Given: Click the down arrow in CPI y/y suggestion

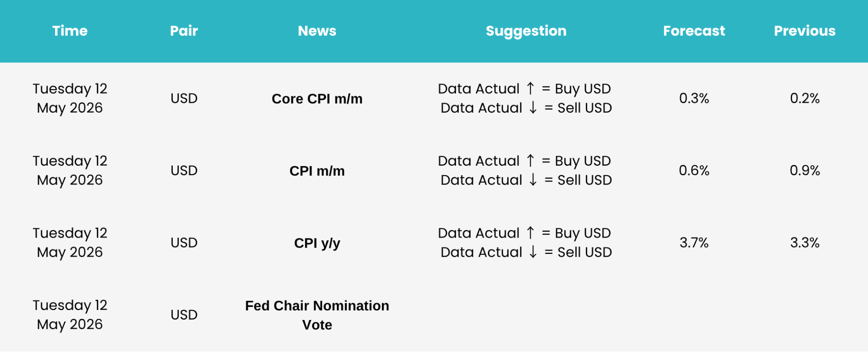Looking at the screenshot, I should click(x=533, y=252).
